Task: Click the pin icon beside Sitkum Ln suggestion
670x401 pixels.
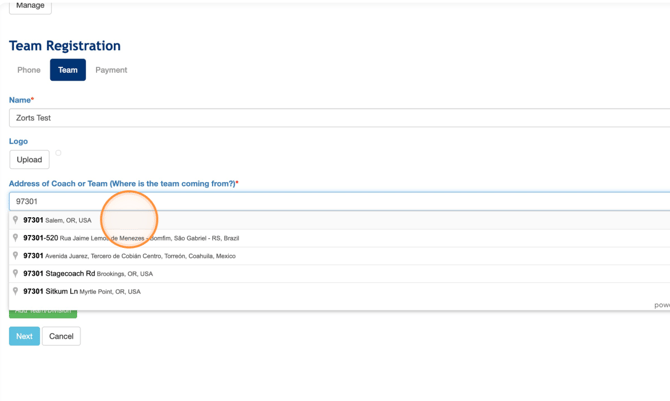Action: (x=15, y=291)
